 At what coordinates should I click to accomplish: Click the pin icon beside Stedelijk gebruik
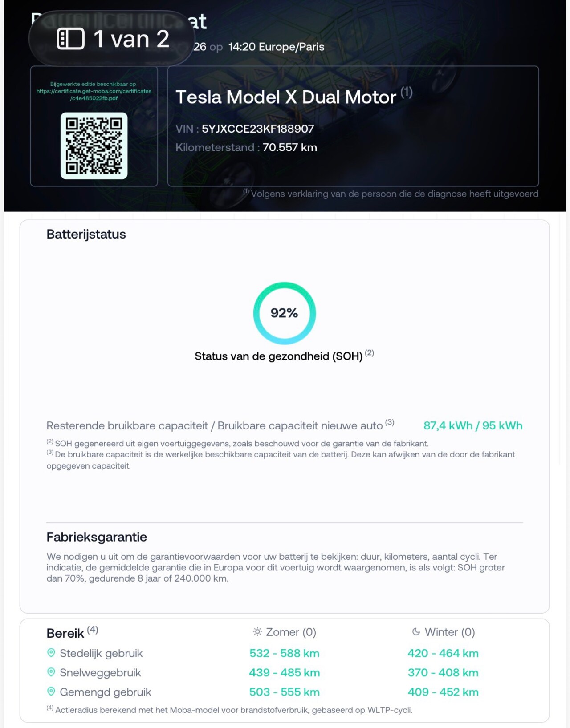click(x=51, y=653)
